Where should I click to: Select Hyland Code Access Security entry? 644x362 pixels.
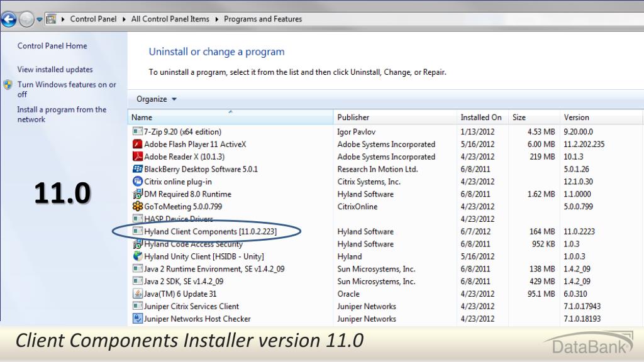(194, 244)
